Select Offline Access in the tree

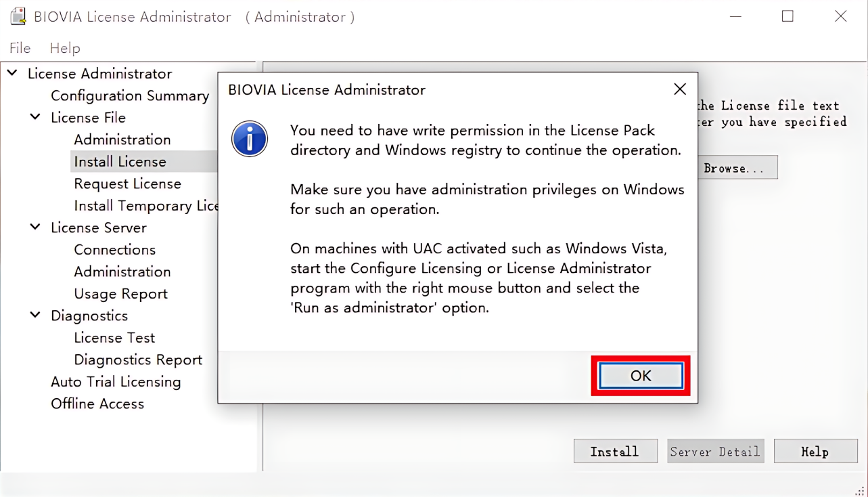pyautogui.click(x=97, y=404)
